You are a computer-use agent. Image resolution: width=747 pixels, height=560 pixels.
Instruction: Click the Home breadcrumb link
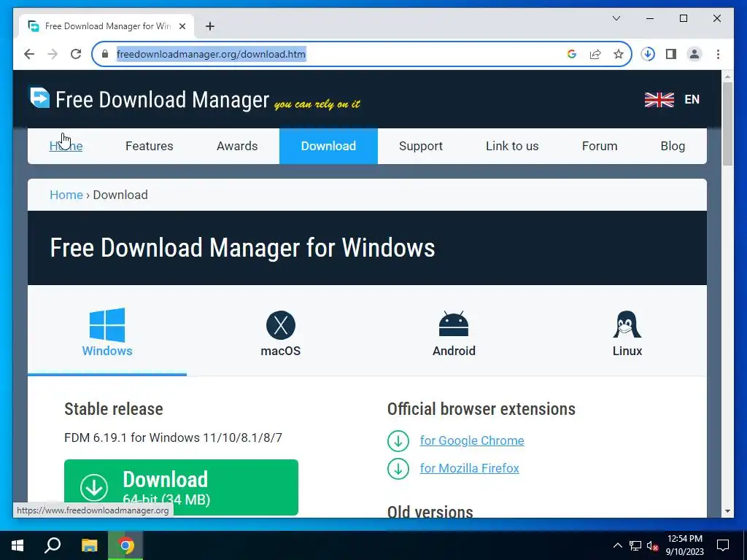66,195
